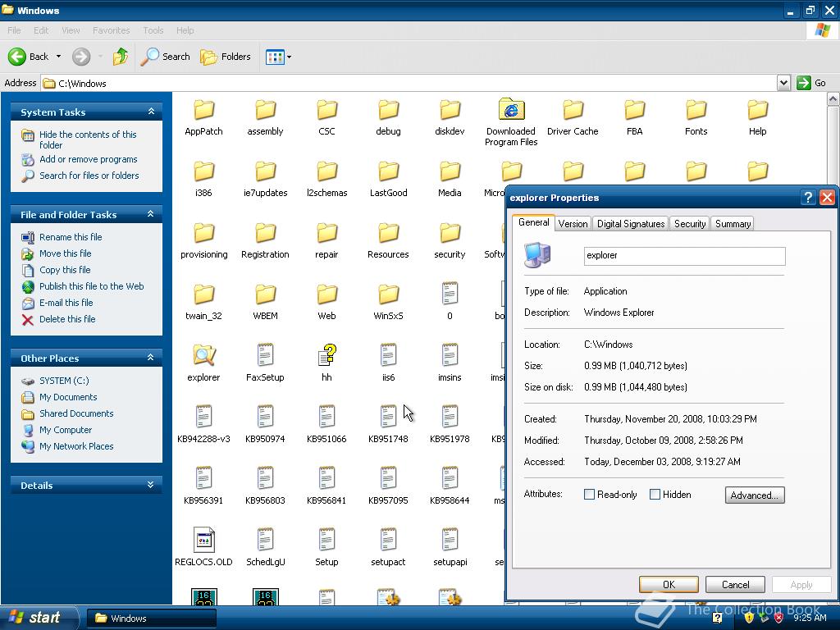Open the Search toolbar button
This screenshot has width=840, height=630.
click(166, 57)
